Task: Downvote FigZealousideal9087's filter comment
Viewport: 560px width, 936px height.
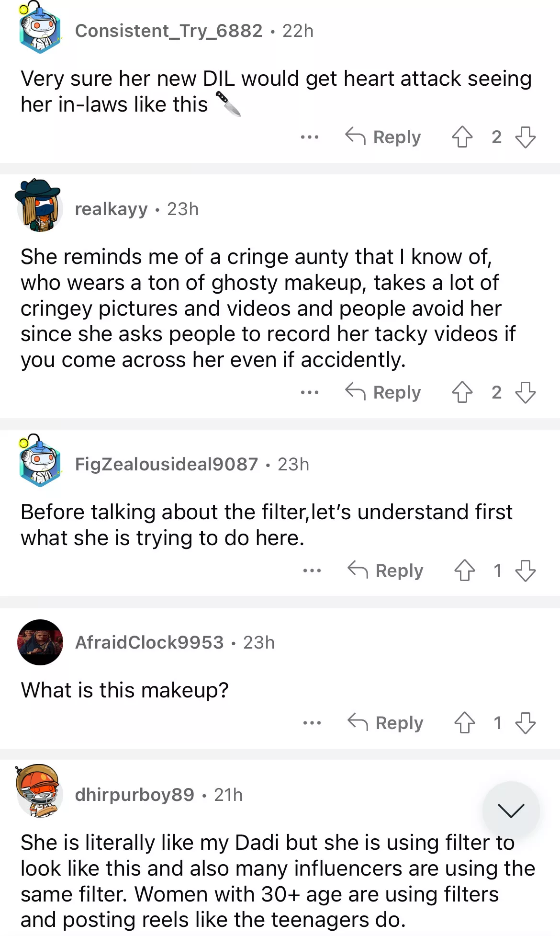Action: point(525,571)
